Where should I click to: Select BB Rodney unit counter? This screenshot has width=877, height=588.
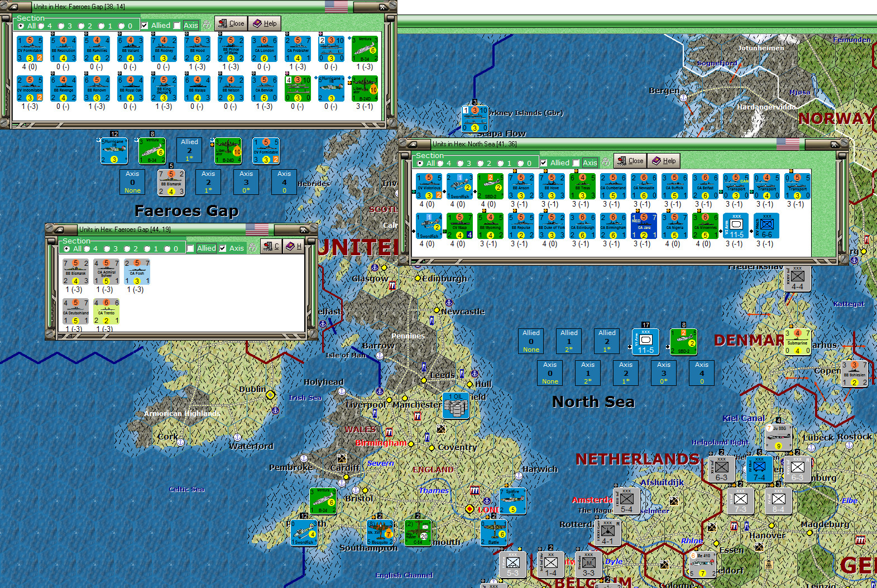pyautogui.click(x=164, y=49)
